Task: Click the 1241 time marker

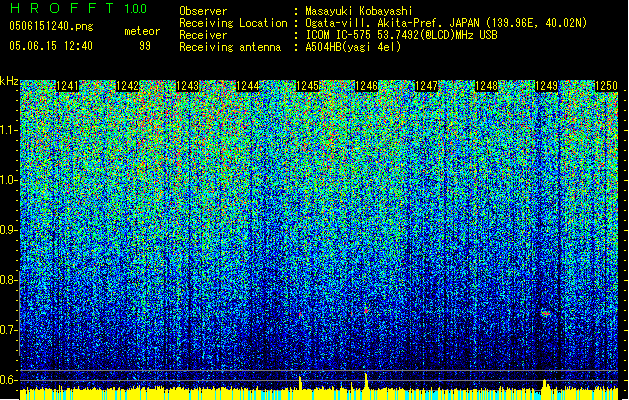Action: 67,86
